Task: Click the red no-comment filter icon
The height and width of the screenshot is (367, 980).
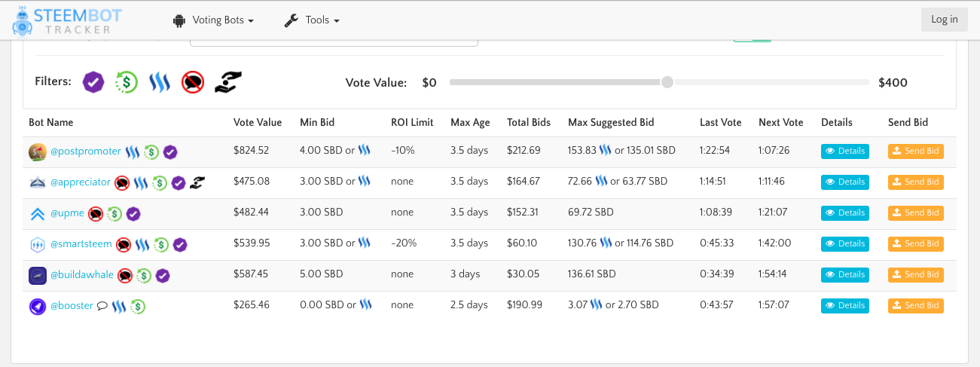Action: [x=193, y=81]
